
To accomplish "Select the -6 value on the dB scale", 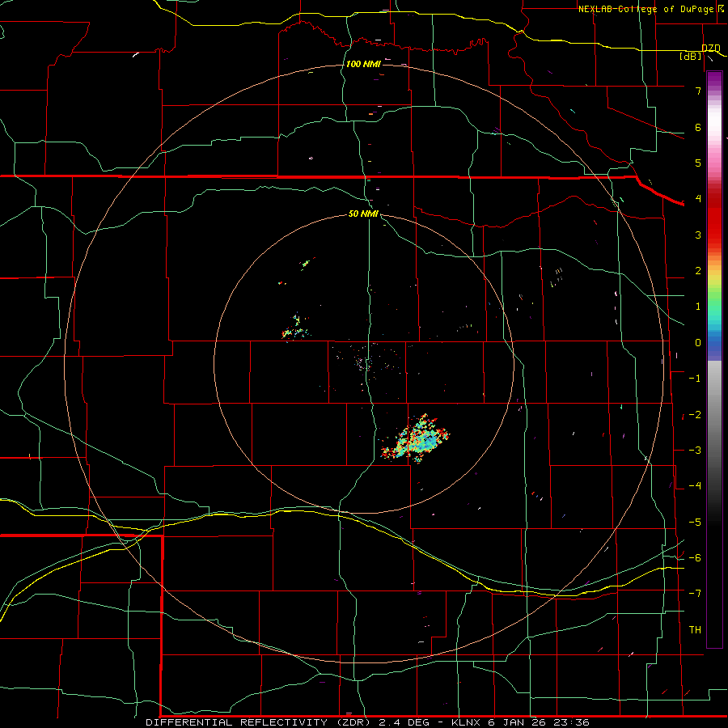I will 695,558.
